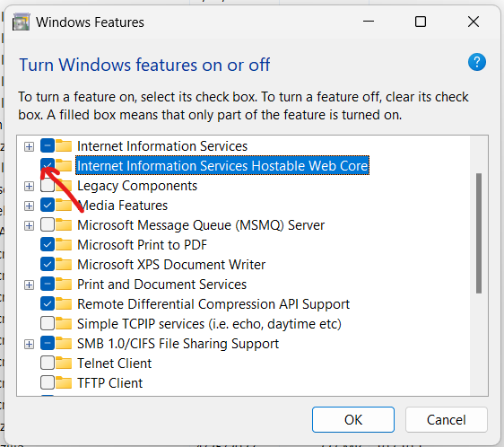Select Microsoft Message Queue (MSMQ) Server label
The image size is (504, 447).
[x=201, y=225]
